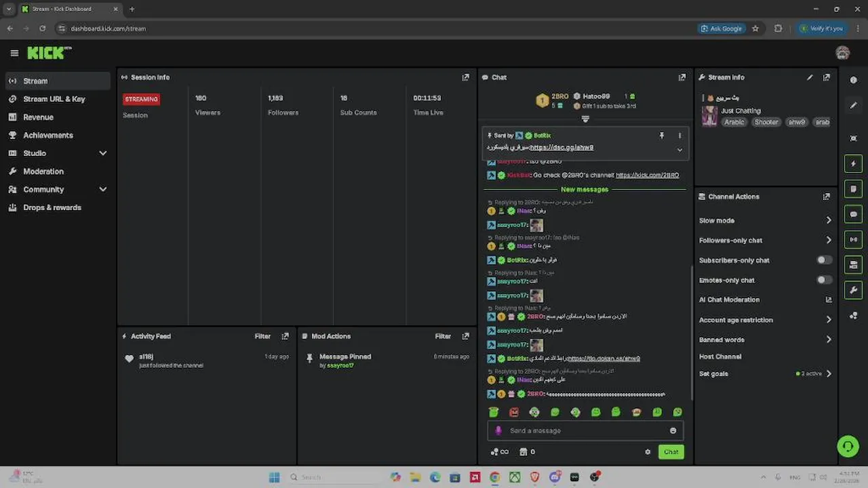
Task: Click the Just Chatting category thumbnail
Action: tap(709, 116)
